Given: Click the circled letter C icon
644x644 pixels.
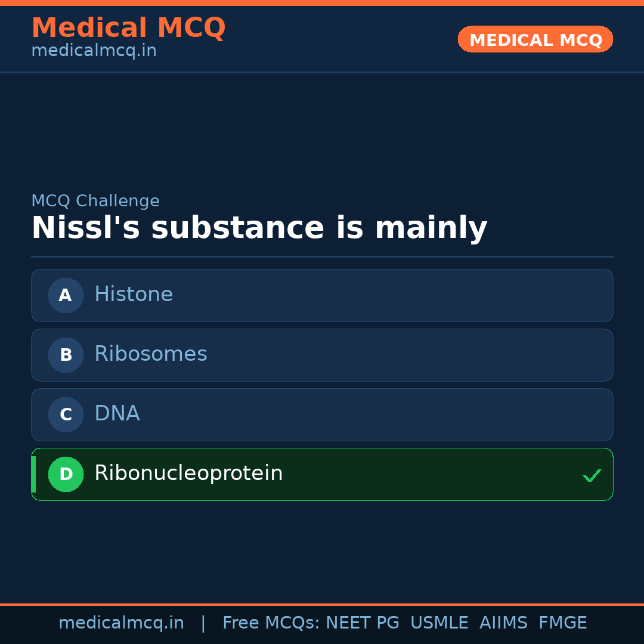Looking at the screenshot, I should coord(66,414).
